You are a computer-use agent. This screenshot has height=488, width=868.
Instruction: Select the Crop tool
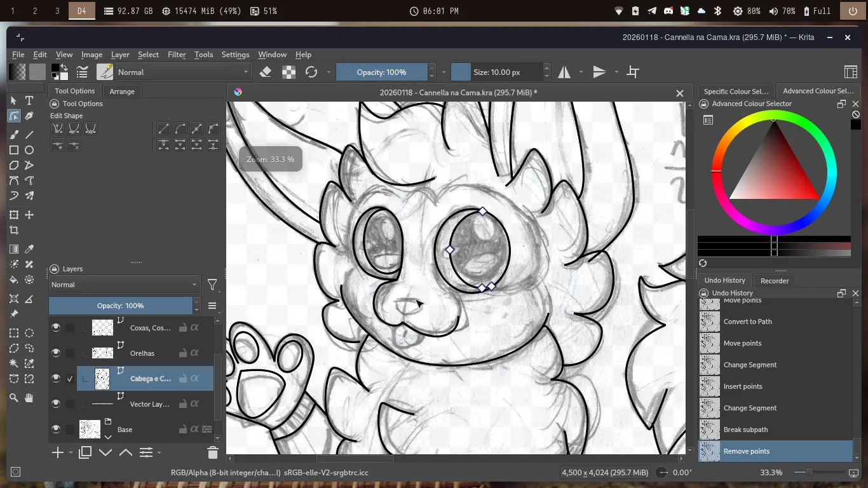click(x=13, y=231)
